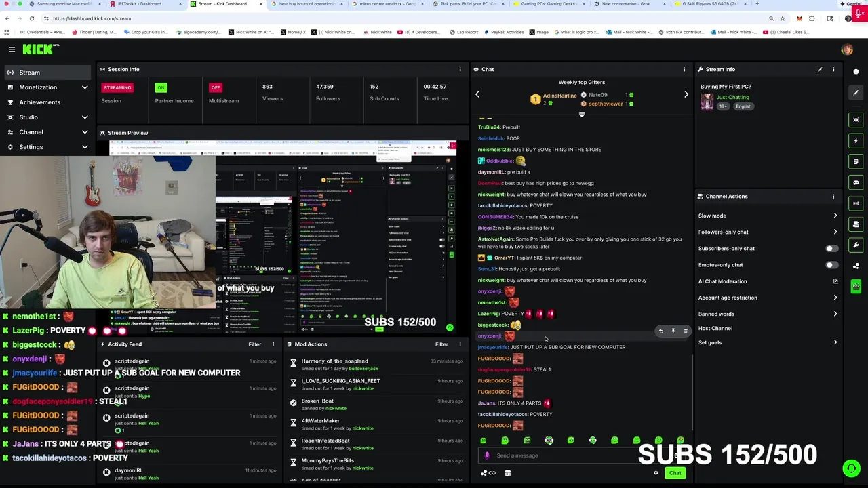868x488 pixels.
Task: Click the broadcast signal icon in the right sidebar
Action: click(x=856, y=203)
